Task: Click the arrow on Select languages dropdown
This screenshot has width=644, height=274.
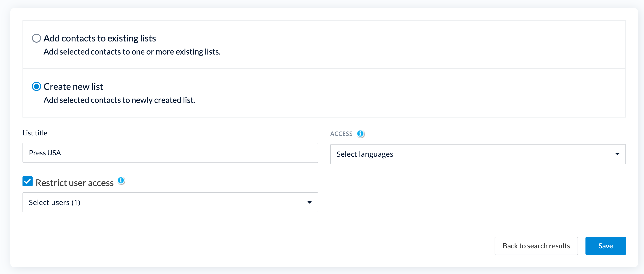Action: click(617, 154)
